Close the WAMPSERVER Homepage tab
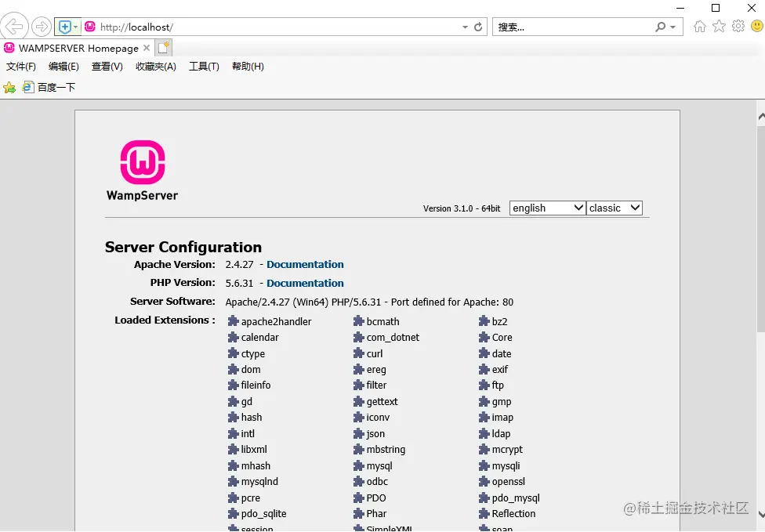765x532 pixels. click(x=147, y=48)
